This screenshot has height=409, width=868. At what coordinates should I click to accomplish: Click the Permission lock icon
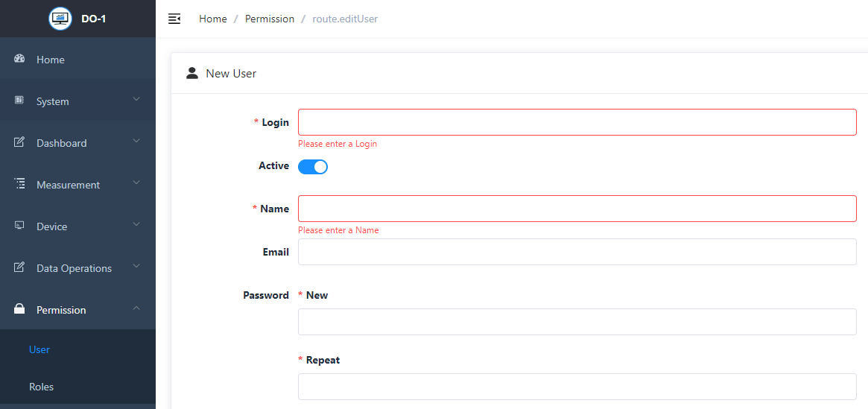coord(20,309)
